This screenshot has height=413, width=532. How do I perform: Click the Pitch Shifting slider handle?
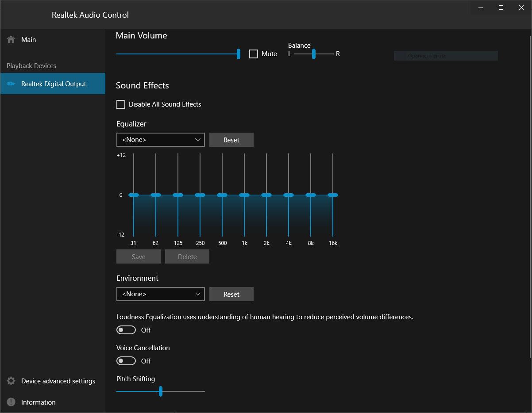pos(161,391)
